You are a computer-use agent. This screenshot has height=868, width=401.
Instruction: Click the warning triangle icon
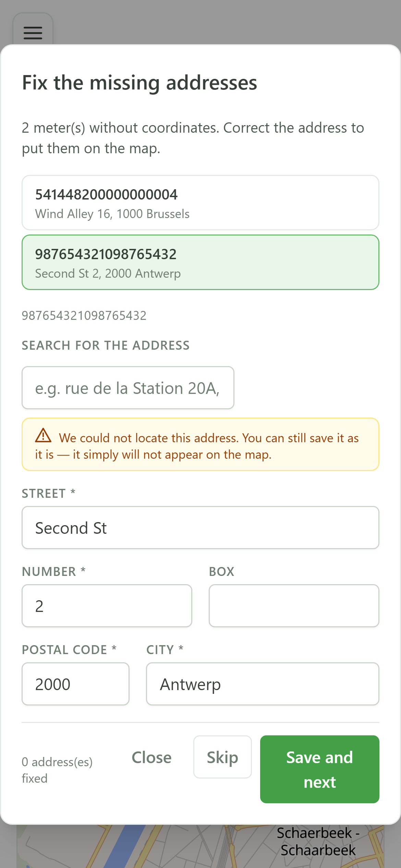point(43,435)
